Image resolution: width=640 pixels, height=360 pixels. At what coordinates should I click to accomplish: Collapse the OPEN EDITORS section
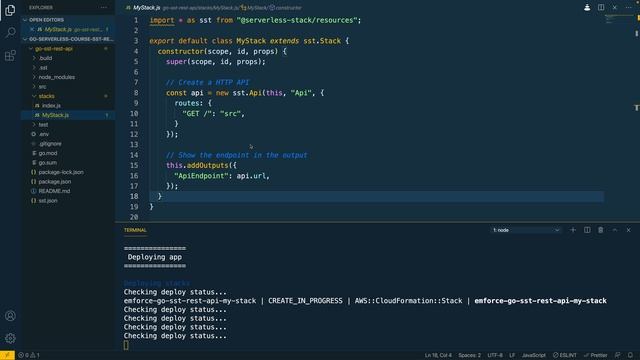point(68,20)
